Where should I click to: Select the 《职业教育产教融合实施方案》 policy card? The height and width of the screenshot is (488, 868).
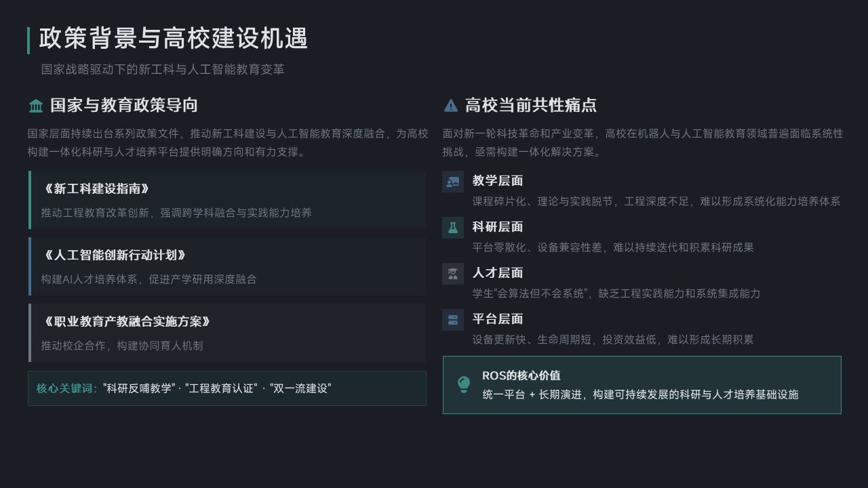click(x=227, y=333)
